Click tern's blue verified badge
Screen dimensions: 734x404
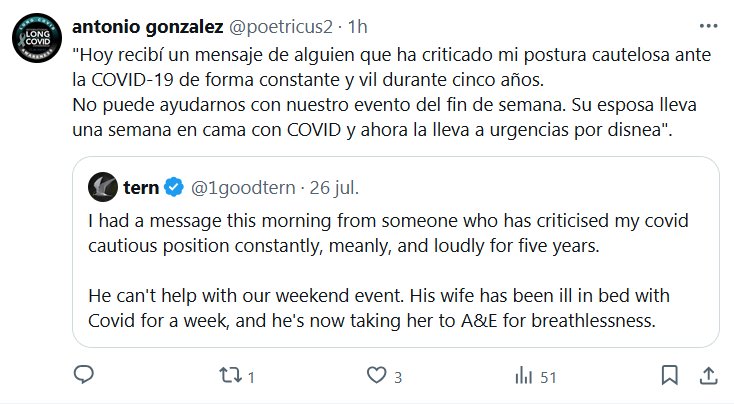click(174, 186)
